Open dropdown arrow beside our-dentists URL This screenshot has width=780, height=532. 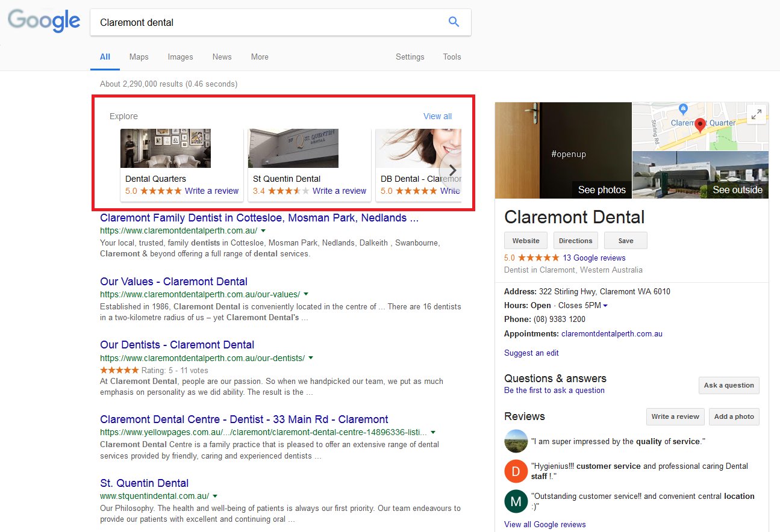coord(311,357)
